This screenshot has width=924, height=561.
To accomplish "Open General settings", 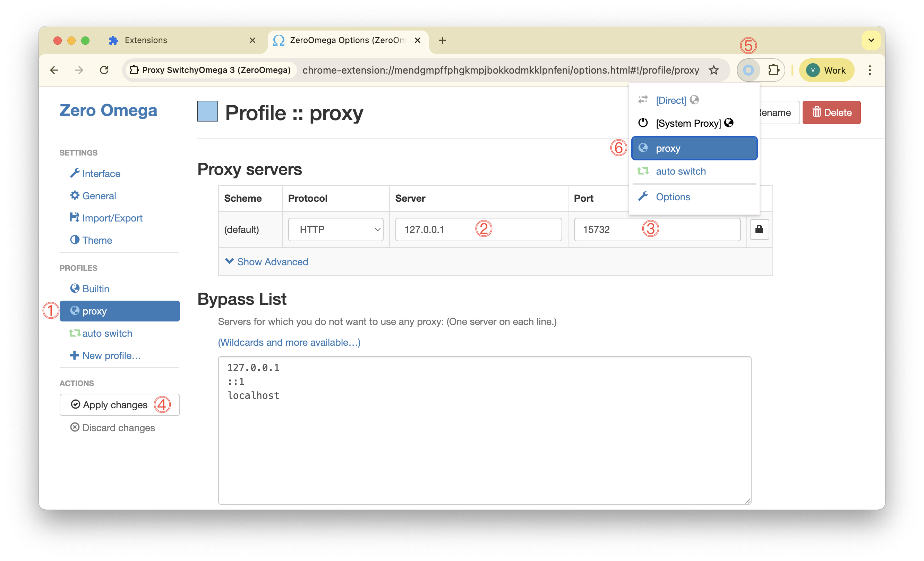I will coord(99,195).
